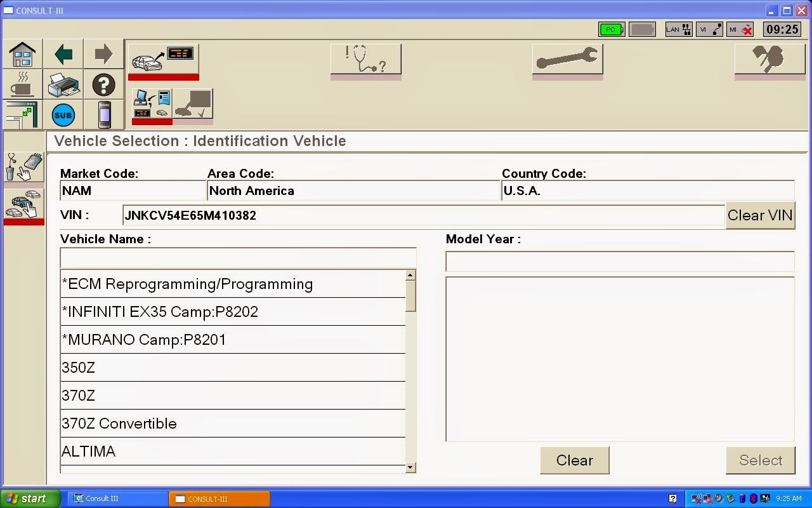Click the vehicle list scrollbar thumb

[x=410, y=296]
